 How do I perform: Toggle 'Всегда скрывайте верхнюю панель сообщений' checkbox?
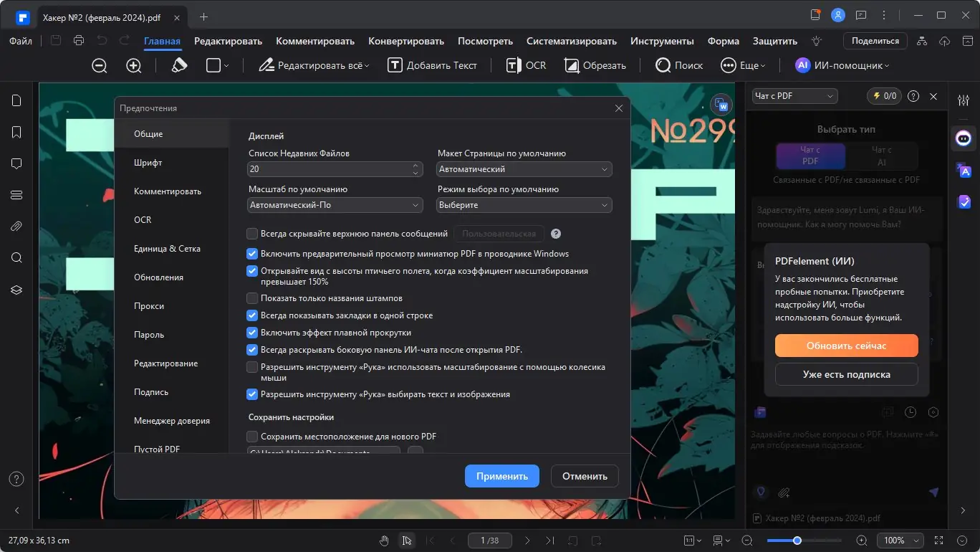252,234
